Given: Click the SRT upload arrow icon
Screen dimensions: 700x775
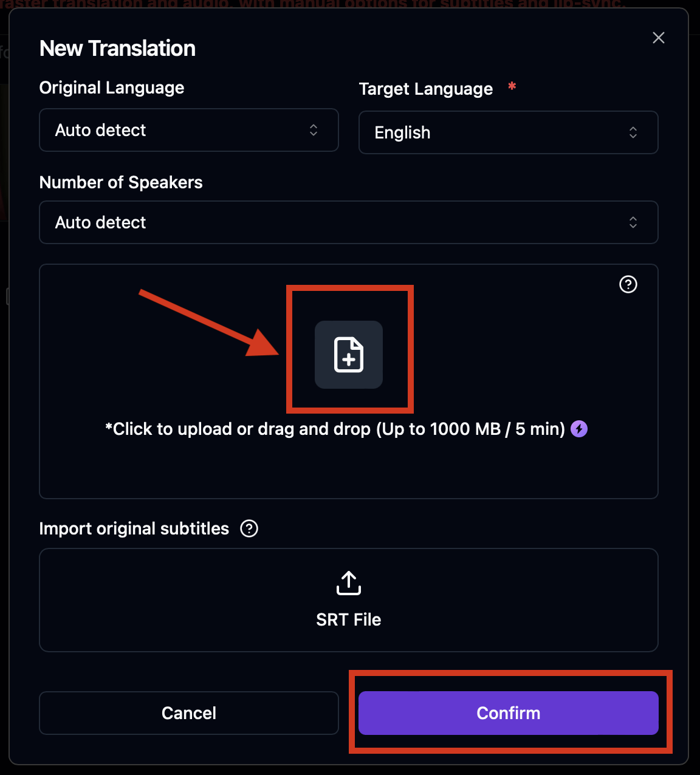Looking at the screenshot, I should 349,582.
